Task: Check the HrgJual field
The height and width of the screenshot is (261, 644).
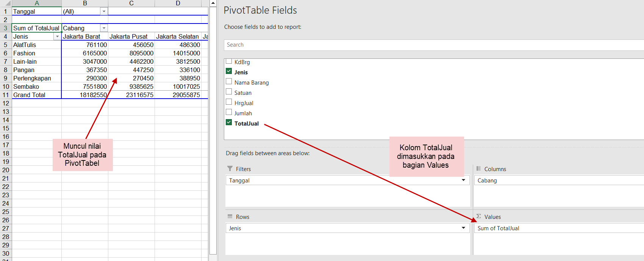Action: tap(229, 102)
